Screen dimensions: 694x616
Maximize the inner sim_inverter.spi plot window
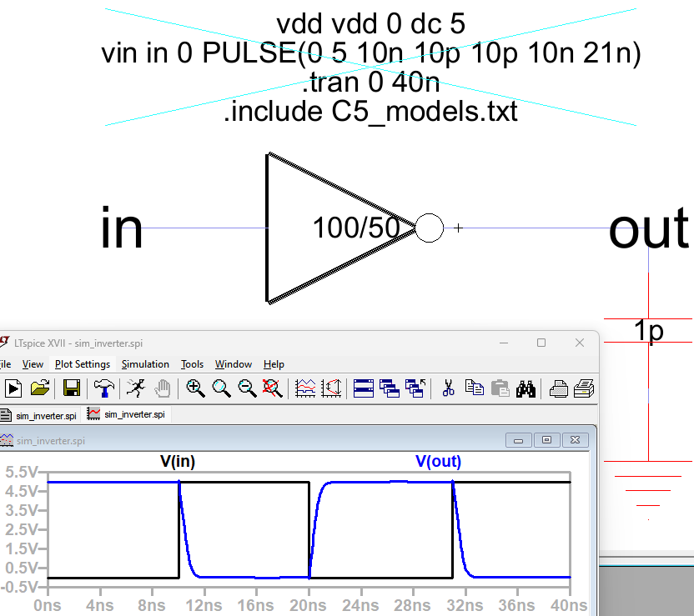[x=546, y=439]
